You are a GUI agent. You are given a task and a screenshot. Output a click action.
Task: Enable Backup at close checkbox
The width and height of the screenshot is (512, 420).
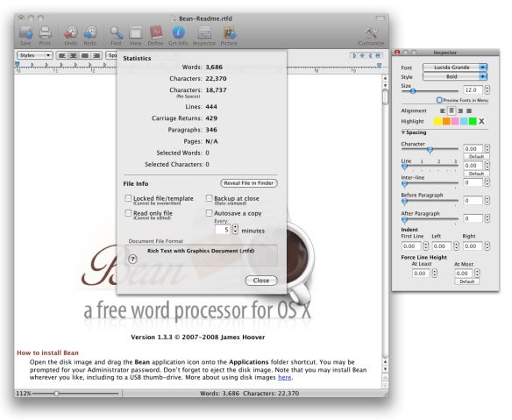[209, 198]
